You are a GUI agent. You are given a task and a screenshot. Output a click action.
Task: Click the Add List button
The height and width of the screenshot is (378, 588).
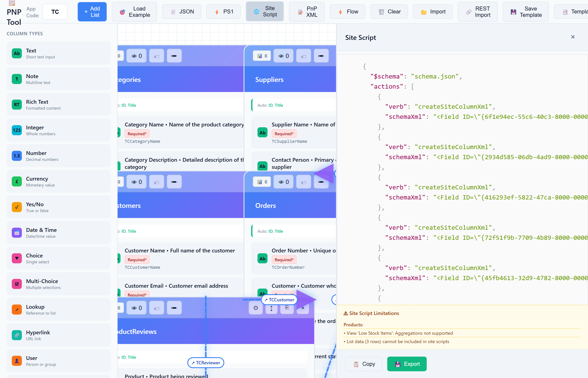[x=92, y=12]
